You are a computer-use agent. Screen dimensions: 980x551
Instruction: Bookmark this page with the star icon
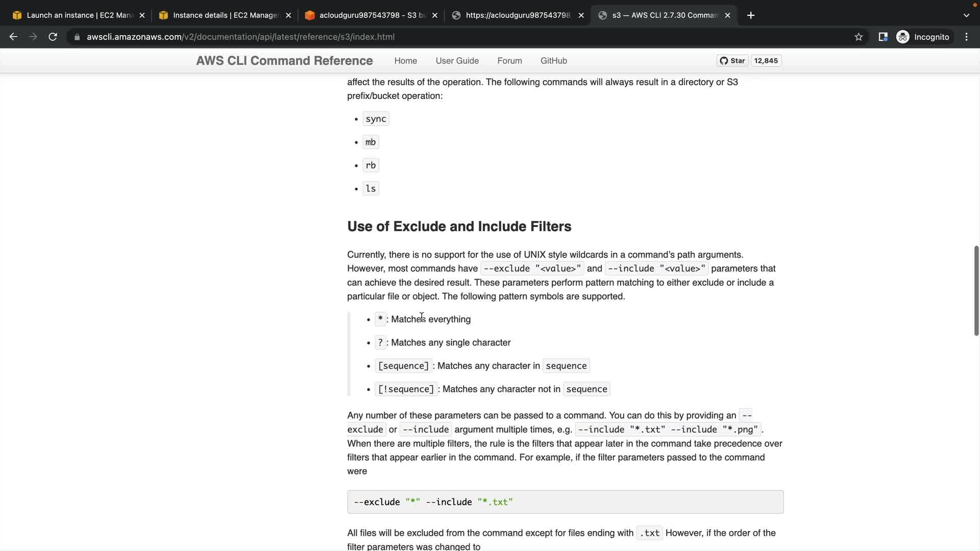click(859, 37)
